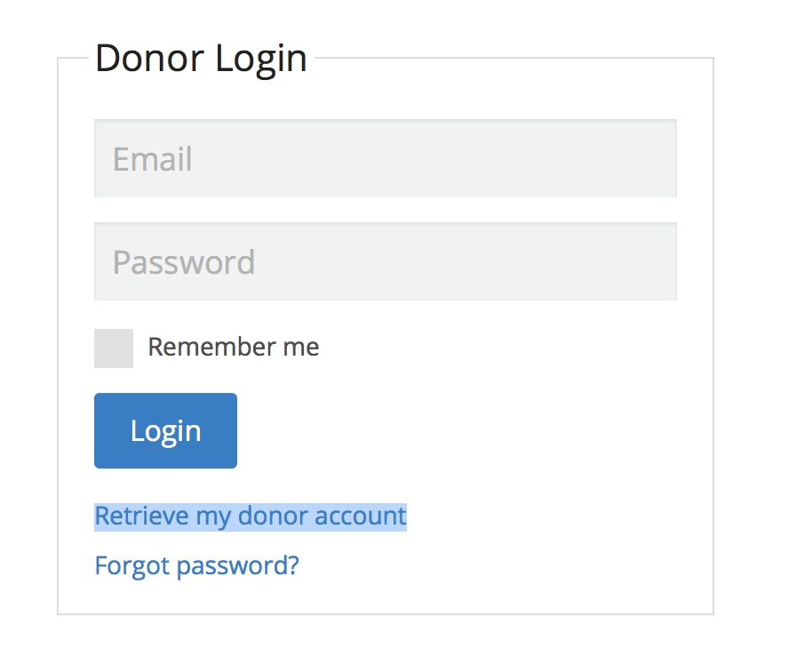
Task: Activate the field below Email
Action: [385, 261]
